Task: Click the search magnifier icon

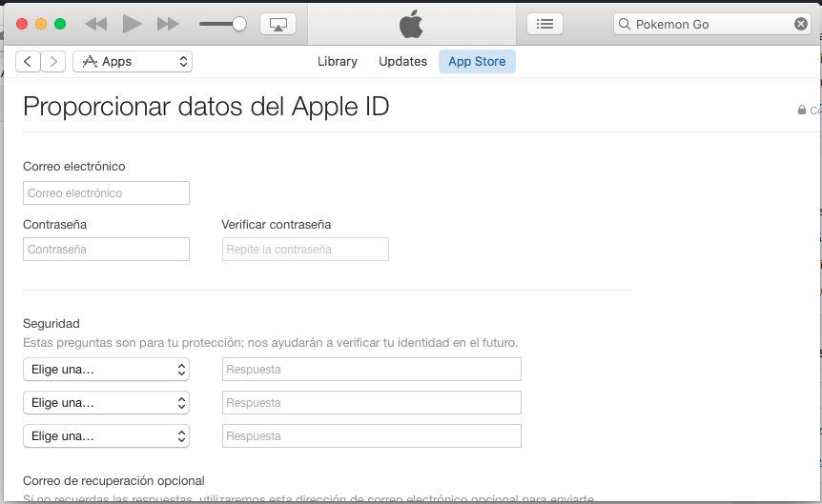Action: pyautogui.click(x=625, y=25)
